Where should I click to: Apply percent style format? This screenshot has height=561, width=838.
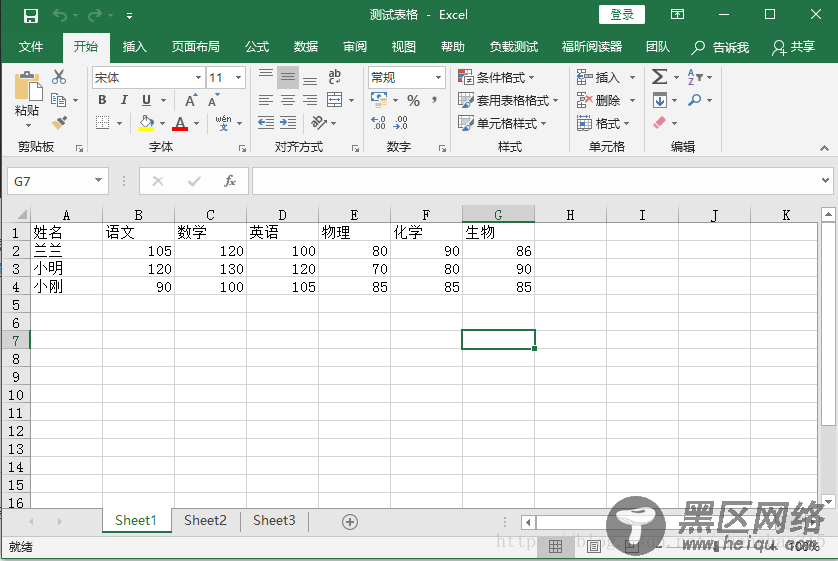pos(413,100)
